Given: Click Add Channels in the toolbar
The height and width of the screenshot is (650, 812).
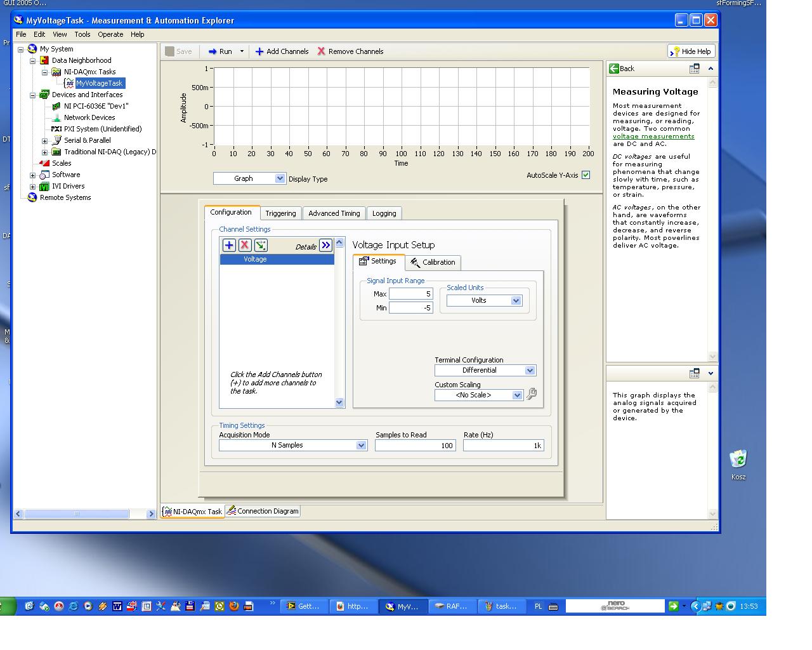Looking at the screenshot, I should pos(282,51).
